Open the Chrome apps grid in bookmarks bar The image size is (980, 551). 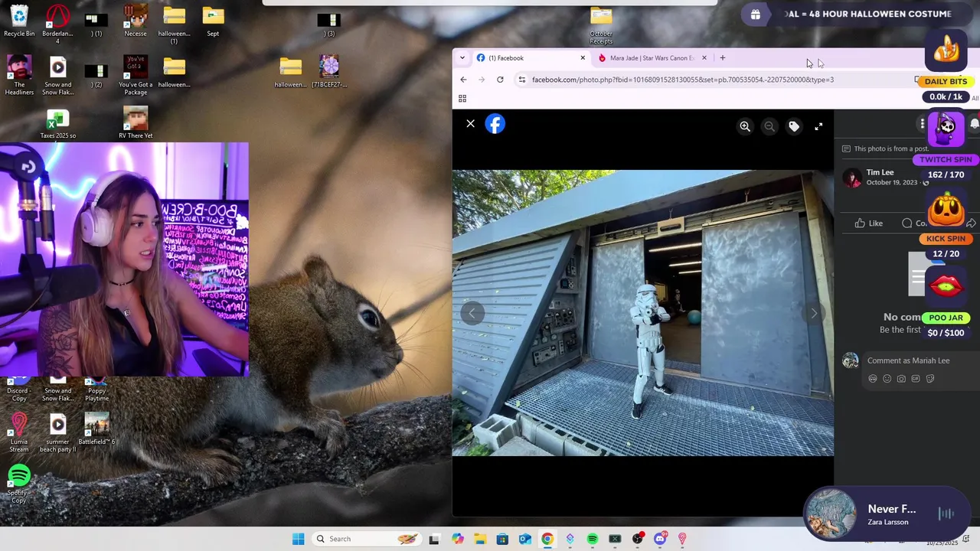pos(462,99)
